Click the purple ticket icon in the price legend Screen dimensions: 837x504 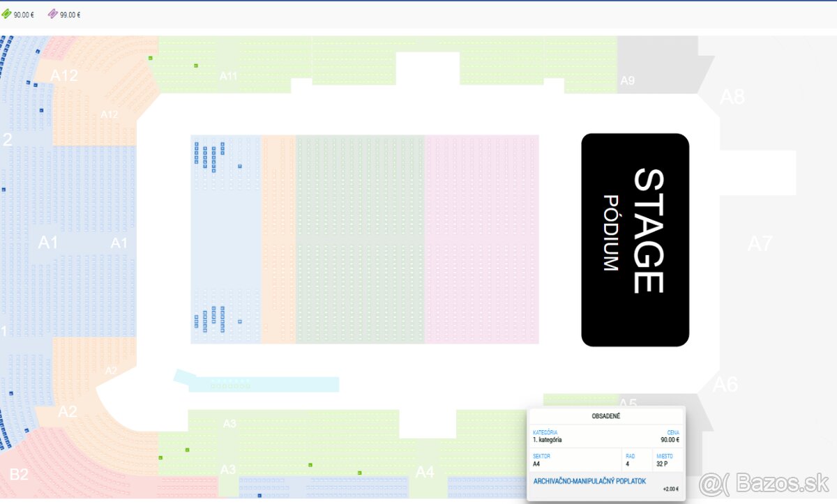(53, 14)
